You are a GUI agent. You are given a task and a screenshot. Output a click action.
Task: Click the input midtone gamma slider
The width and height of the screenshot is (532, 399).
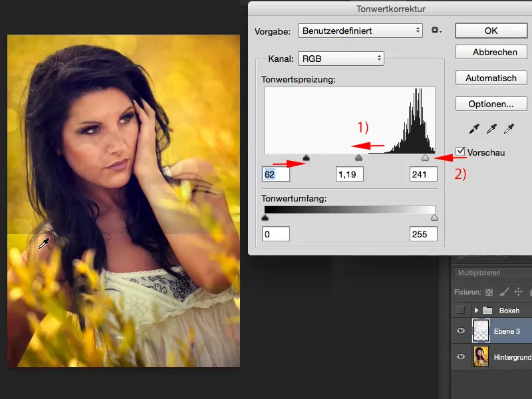pyautogui.click(x=358, y=158)
